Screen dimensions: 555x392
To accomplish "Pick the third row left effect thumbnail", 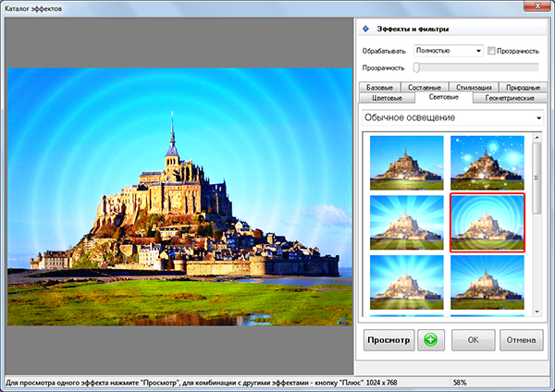I will pos(405,283).
